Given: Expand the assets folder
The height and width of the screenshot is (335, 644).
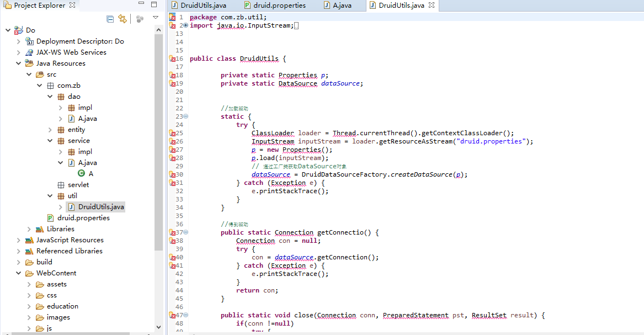Looking at the screenshot, I should (29, 284).
